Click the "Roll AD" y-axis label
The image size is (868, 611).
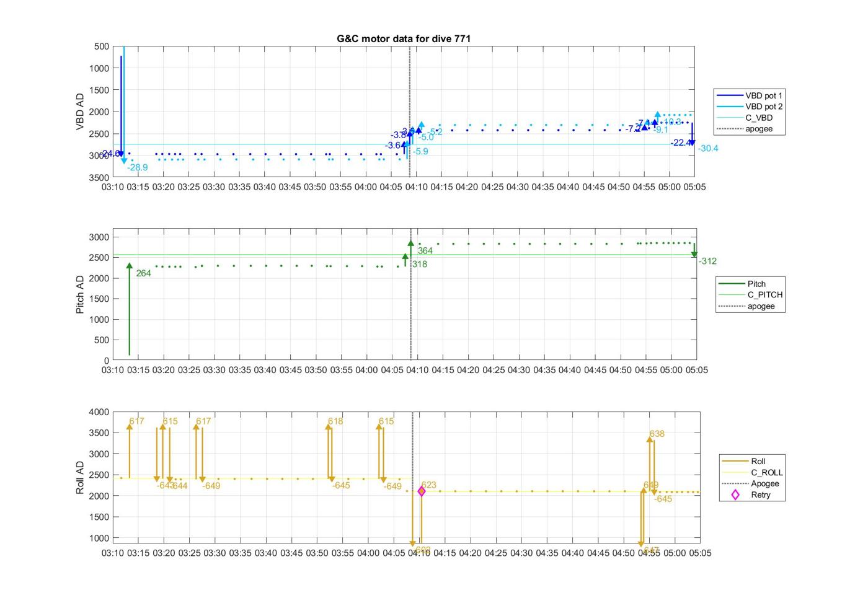click(x=80, y=477)
